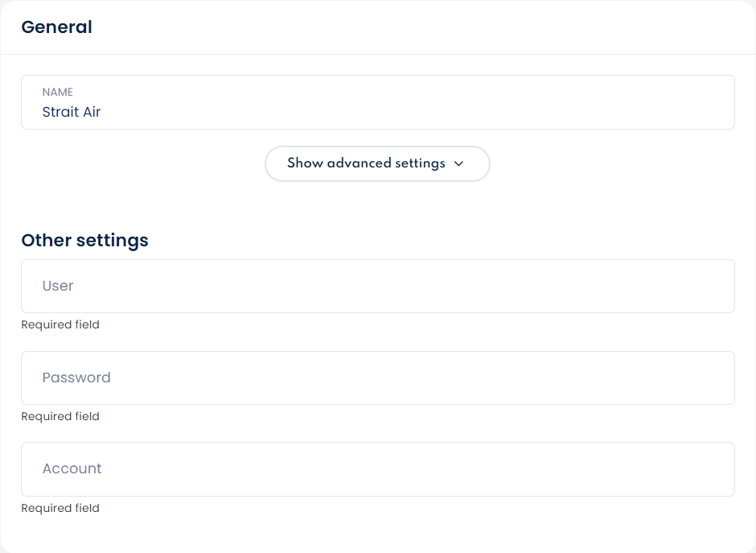This screenshot has height=553, width=756.
Task: Click the "Strait Air" name value
Action: [72, 113]
